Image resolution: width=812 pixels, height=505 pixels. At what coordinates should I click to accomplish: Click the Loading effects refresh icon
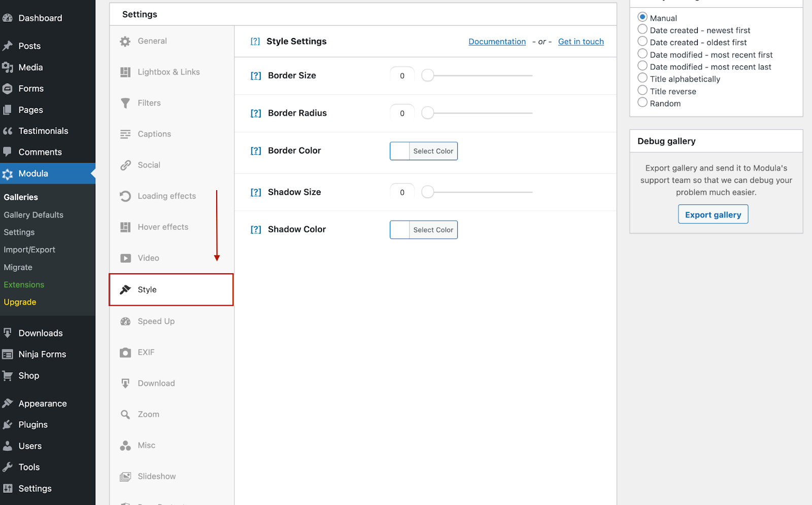125,196
